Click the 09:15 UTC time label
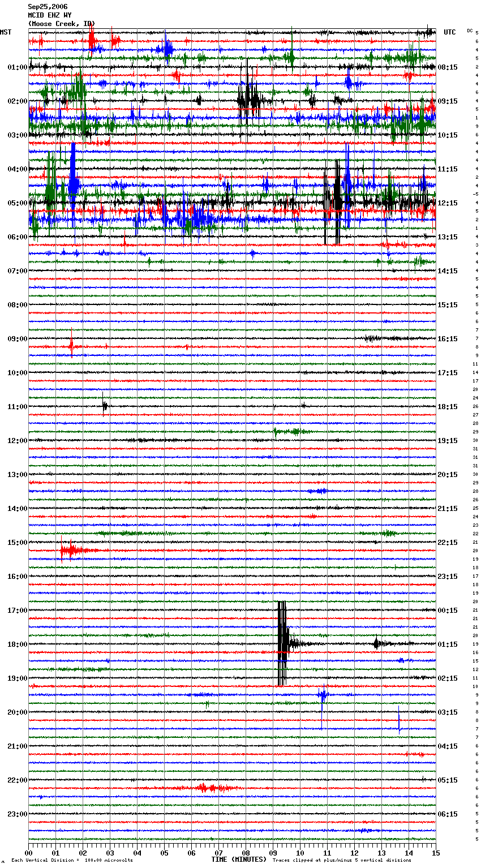Viewport: 481px width, 868px height. tap(448, 101)
